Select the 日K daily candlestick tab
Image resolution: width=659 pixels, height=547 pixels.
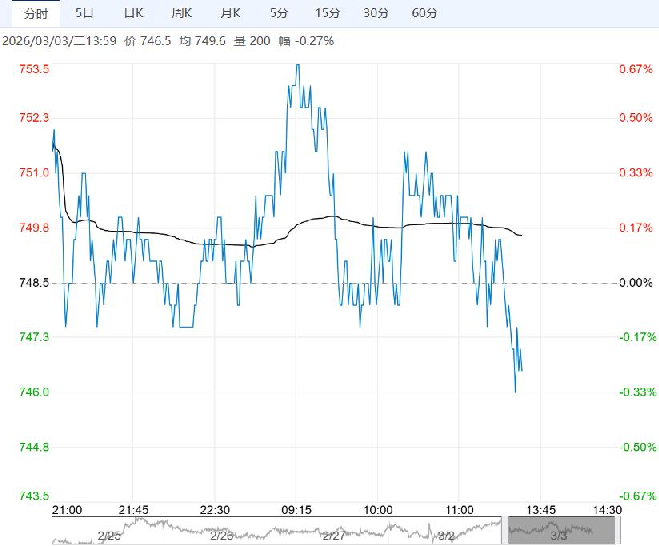132,13
